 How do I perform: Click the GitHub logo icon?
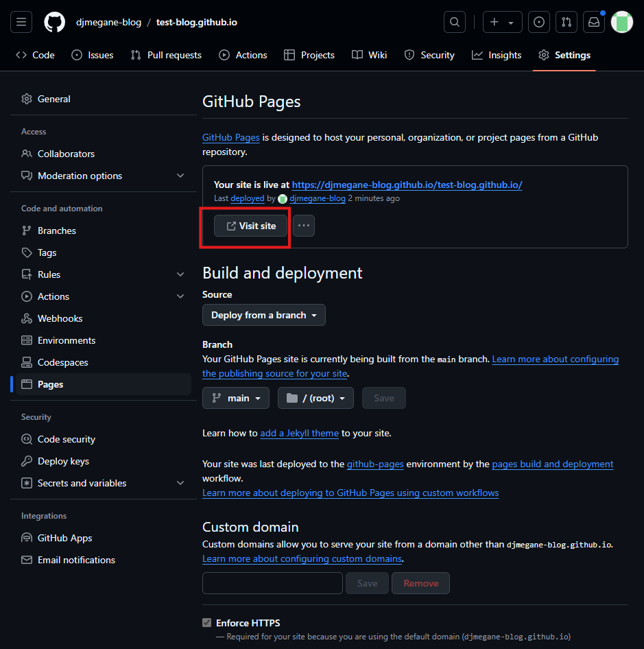[x=55, y=22]
